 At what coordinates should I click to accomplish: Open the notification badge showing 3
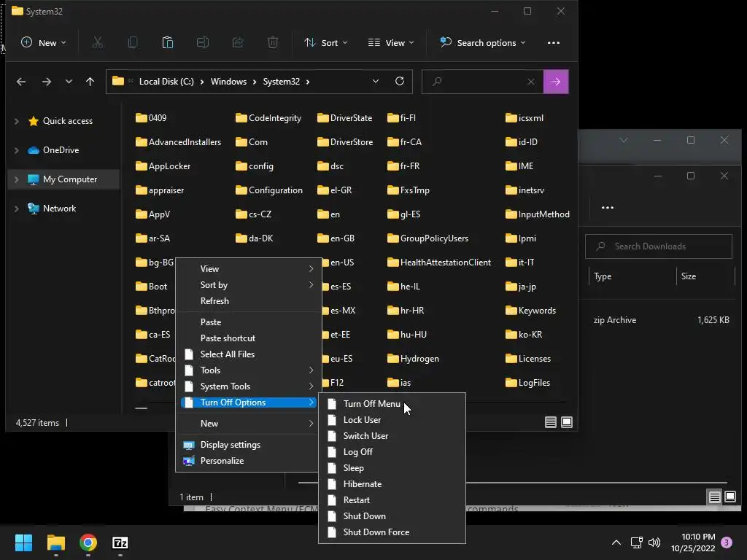pos(727,542)
